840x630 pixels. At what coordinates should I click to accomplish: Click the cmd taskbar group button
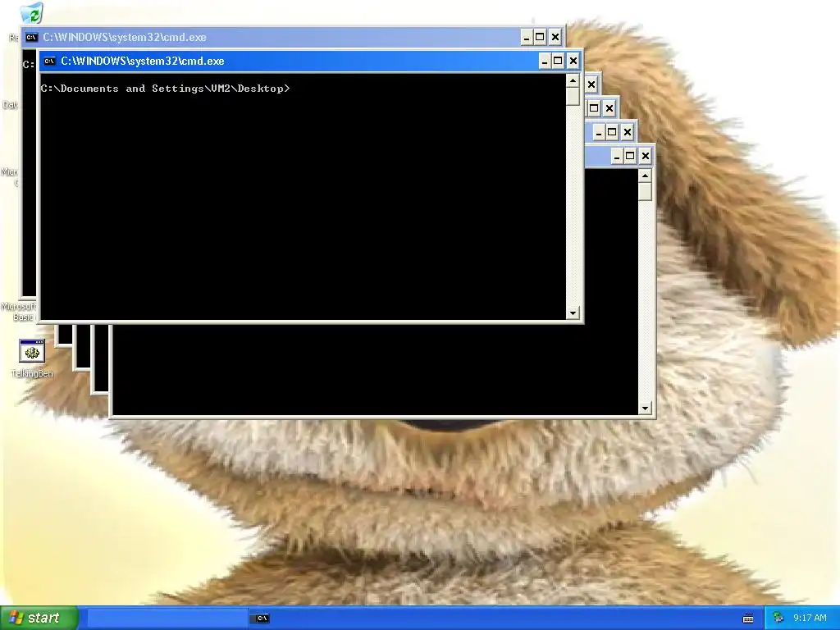point(262,619)
